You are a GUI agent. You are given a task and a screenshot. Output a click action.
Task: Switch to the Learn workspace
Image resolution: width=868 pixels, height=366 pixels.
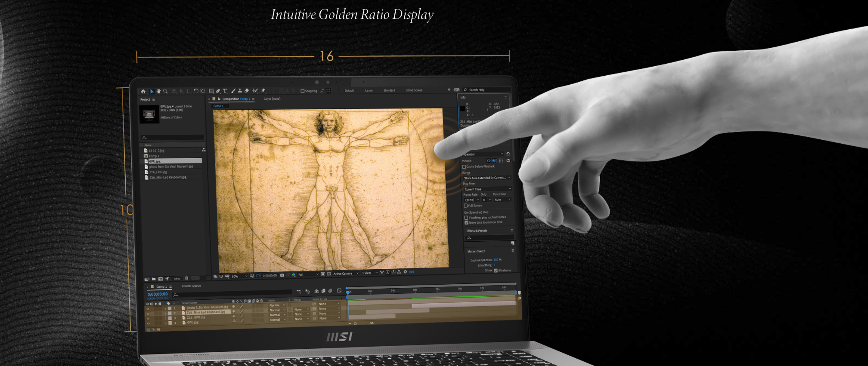(369, 90)
